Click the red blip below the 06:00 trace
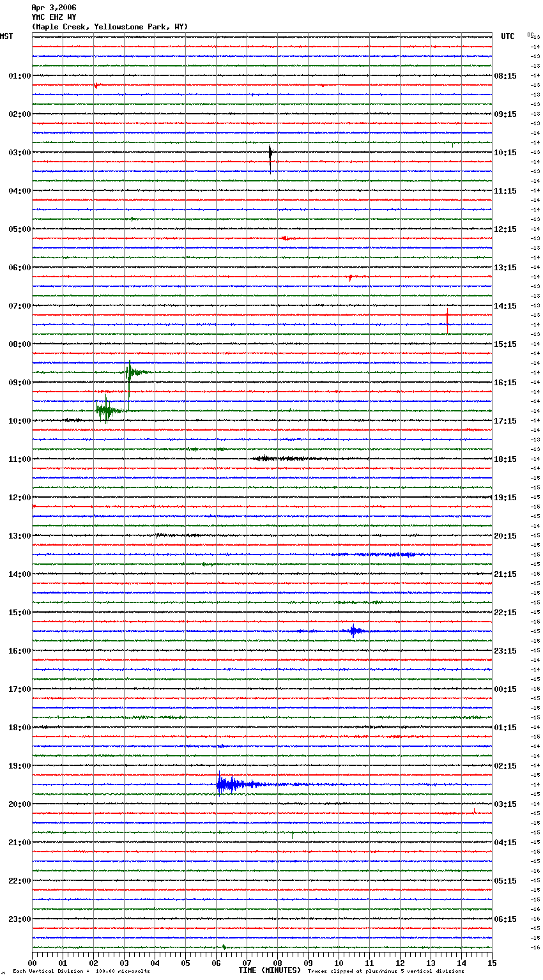 (x=350, y=278)
